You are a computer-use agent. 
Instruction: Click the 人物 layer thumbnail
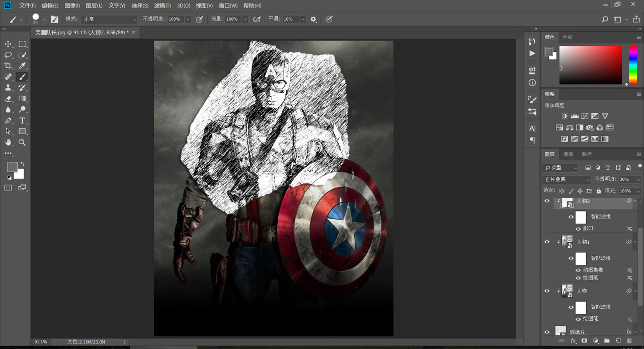point(568,291)
